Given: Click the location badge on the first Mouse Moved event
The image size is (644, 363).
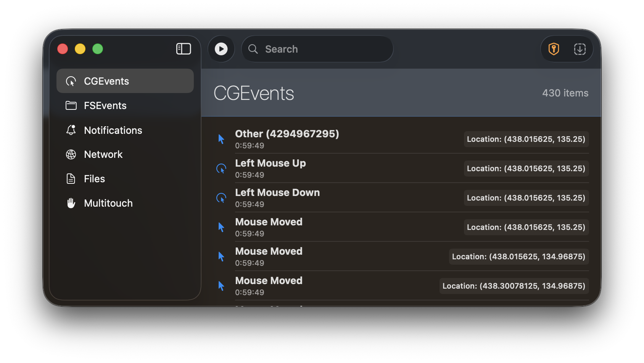Looking at the screenshot, I should (x=526, y=227).
